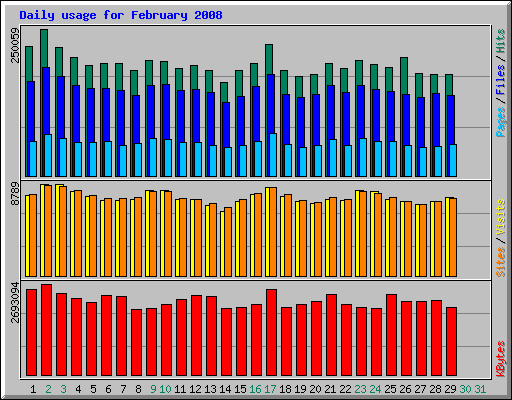Click the chart title 'Daily usage for February 2008'
Screen dimensions: 512x400
121,15
